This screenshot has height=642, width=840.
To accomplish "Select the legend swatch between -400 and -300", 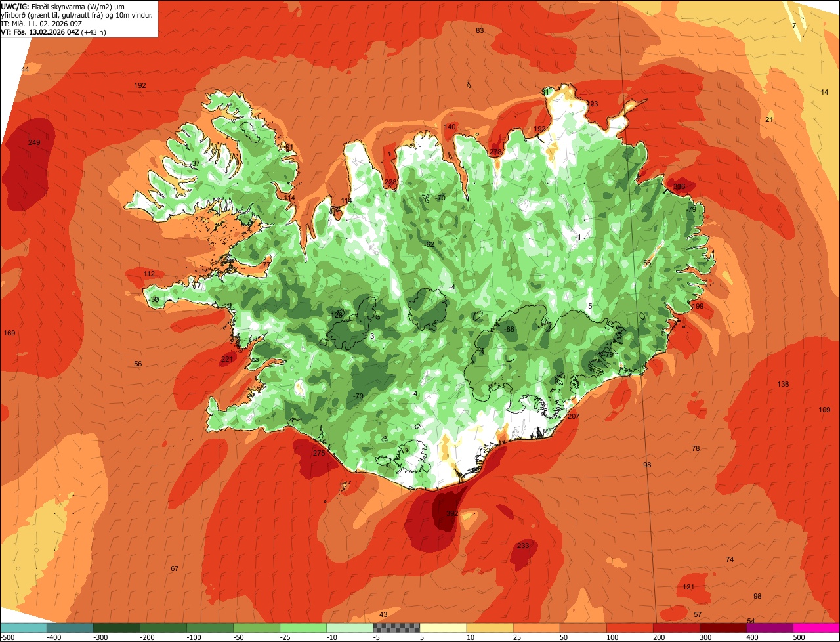I will [70, 628].
